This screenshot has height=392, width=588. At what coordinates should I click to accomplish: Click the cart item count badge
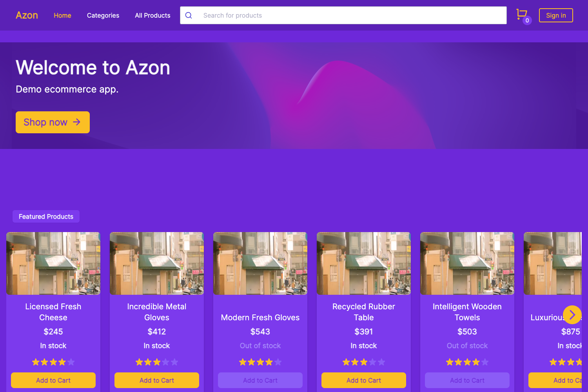[x=528, y=20]
